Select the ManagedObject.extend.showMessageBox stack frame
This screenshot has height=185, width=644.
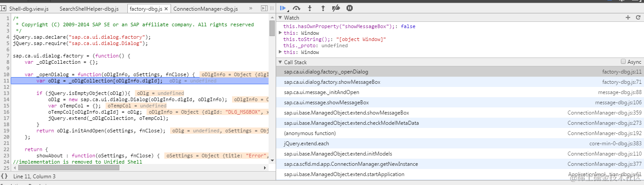pyautogui.click(x=460, y=113)
